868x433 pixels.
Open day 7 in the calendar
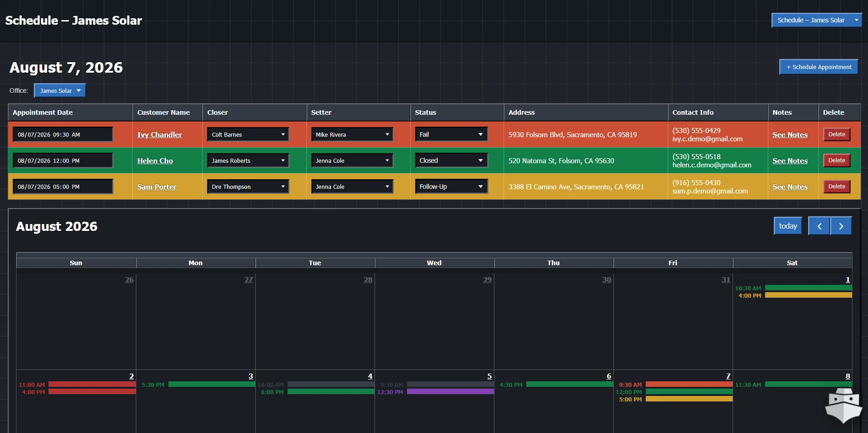pyautogui.click(x=728, y=376)
